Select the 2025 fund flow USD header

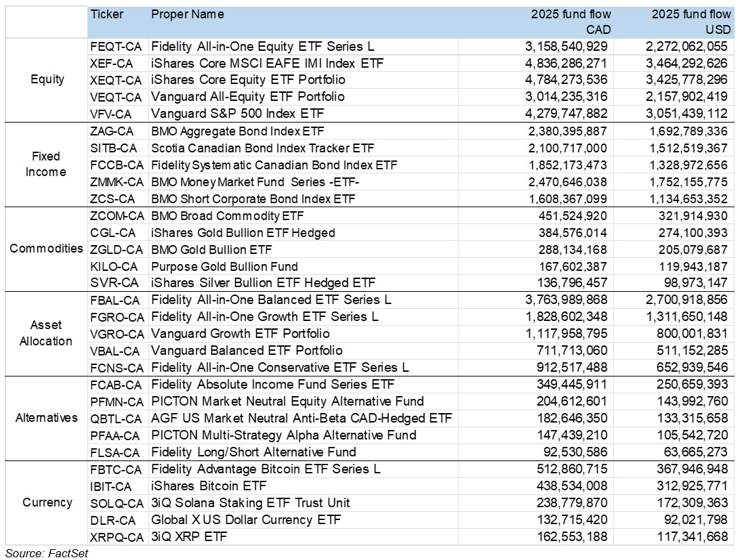[x=691, y=22]
